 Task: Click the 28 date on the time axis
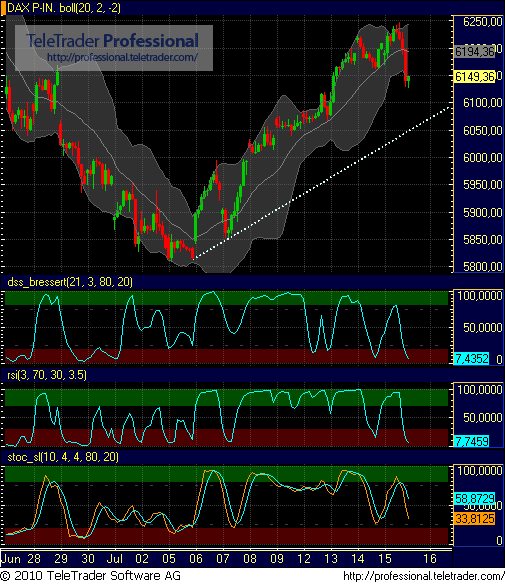click(34, 559)
